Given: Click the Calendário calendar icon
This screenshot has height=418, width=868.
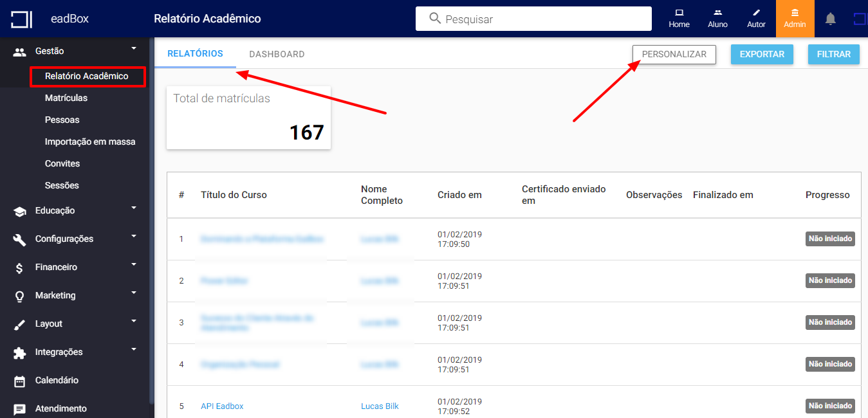Looking at the screenshot, I should tap(20, 381).
